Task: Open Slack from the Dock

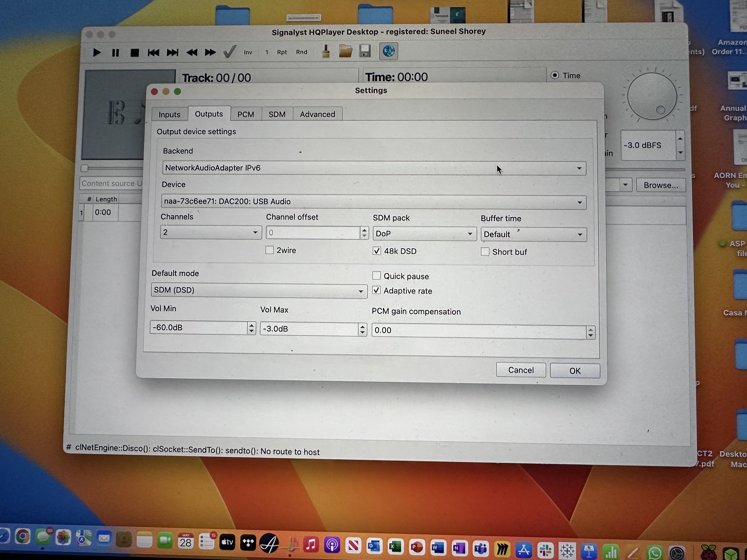Action: coord(546,551)
